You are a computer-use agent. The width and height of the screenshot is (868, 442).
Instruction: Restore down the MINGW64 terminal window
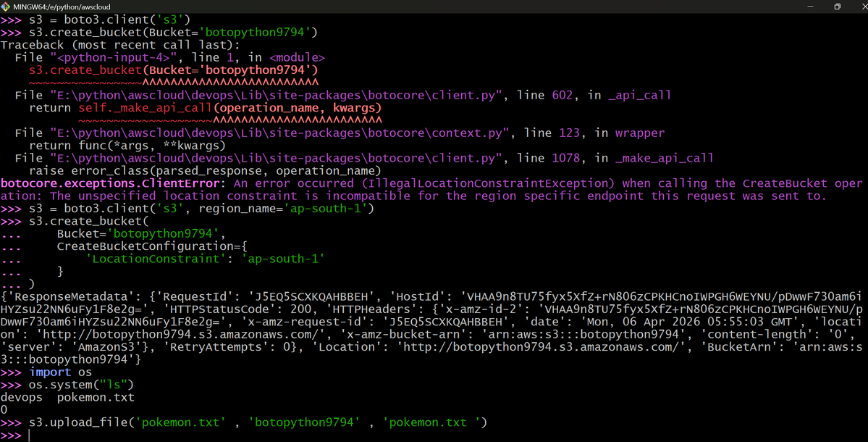point(837,7)
